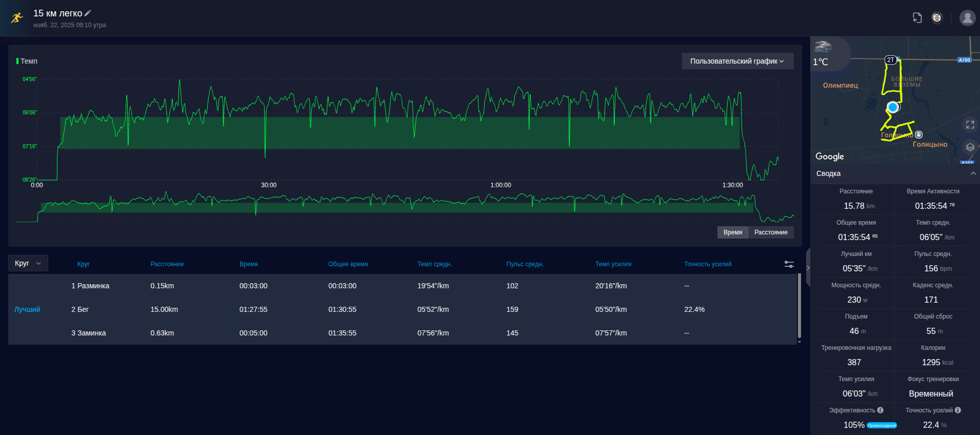Switch chart axis to Время

point(733,232)
